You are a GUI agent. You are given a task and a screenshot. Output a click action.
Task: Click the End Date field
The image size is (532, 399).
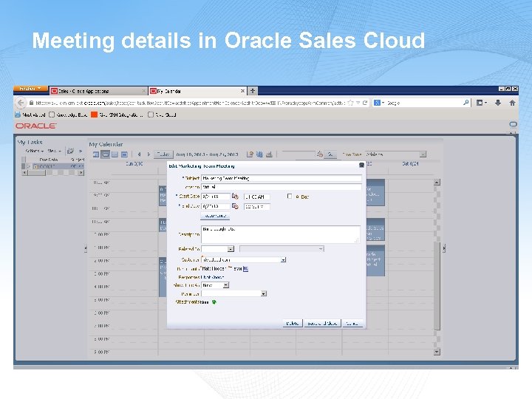point(216,206)
